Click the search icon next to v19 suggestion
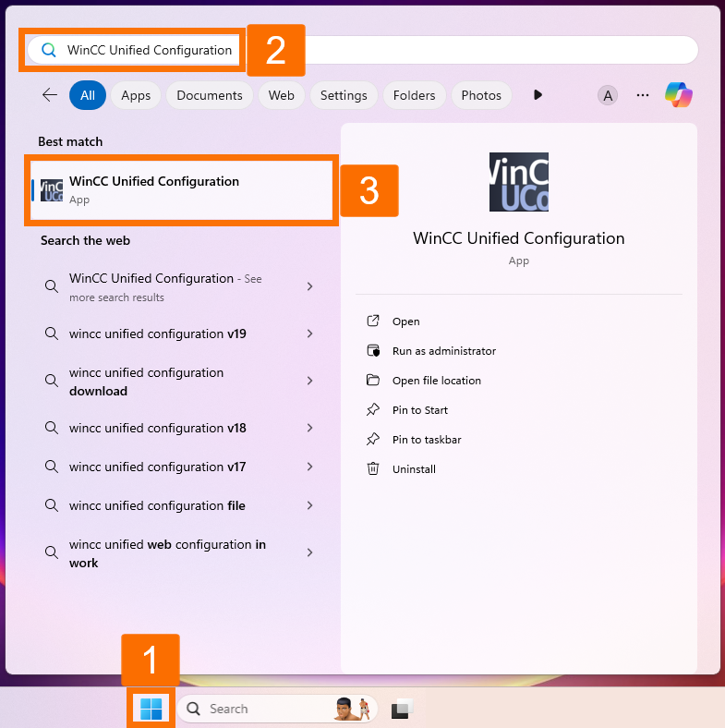The image size is (725, 728). (52, 334)
